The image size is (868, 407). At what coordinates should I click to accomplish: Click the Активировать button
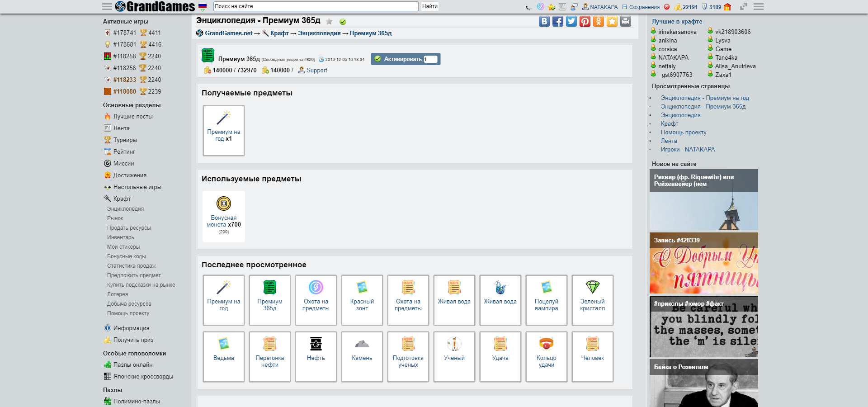[406, 59]
